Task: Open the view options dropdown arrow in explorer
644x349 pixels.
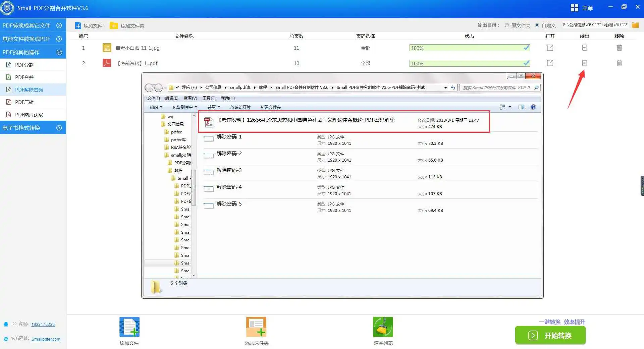Action: pyautogui.click(x=510, y=107)
